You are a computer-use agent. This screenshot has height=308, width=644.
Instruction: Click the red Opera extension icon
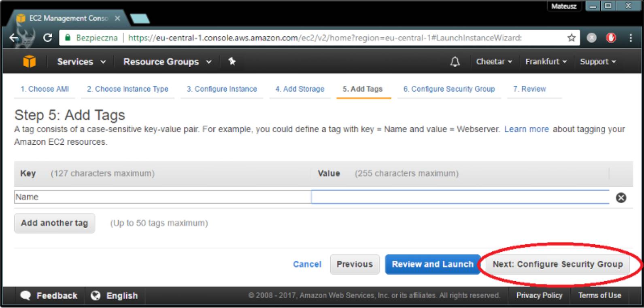coord(611,38)
